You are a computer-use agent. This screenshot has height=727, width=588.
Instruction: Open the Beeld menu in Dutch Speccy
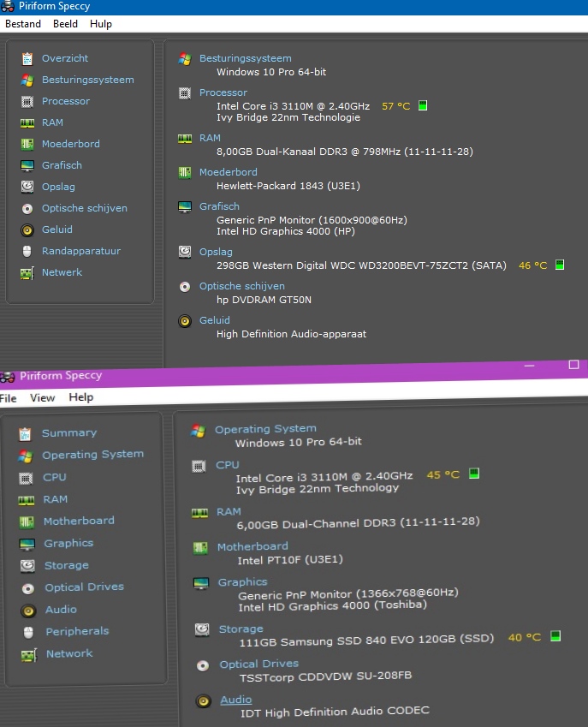tap(65, 24)
